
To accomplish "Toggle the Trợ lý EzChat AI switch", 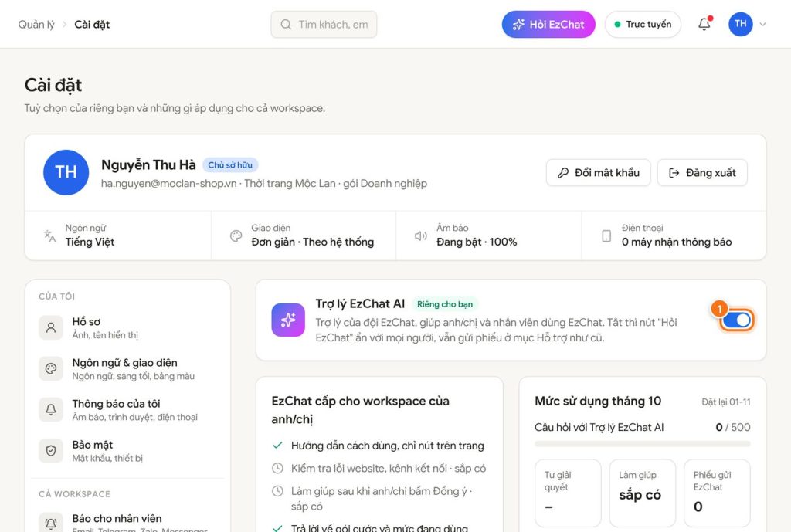I will [x=736, y=320].
